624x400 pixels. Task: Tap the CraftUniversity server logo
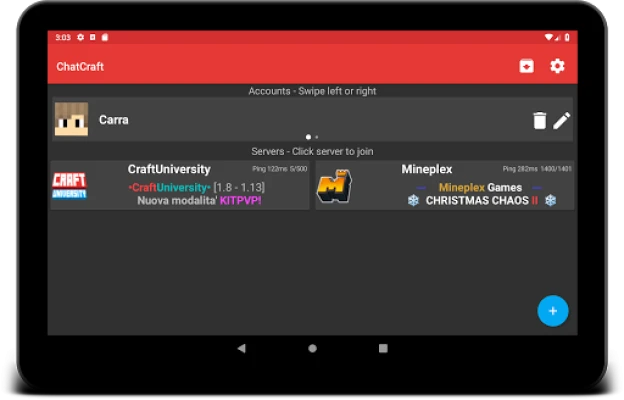point(69,186)
